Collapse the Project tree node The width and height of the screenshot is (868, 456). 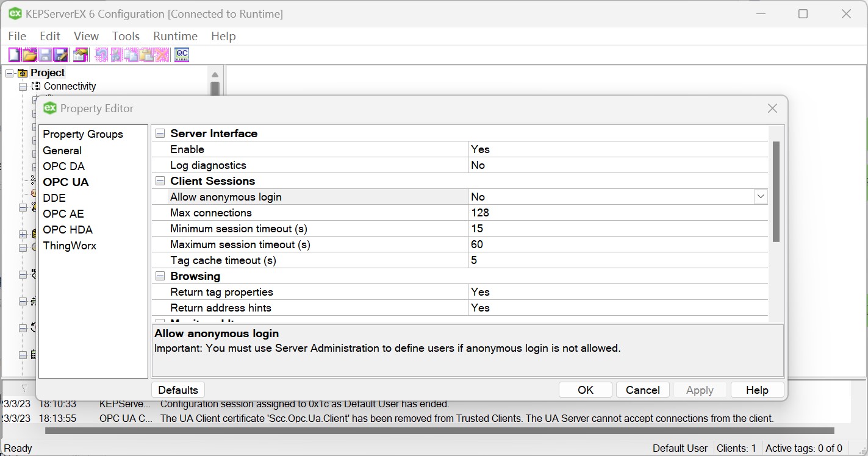[8, 73]
